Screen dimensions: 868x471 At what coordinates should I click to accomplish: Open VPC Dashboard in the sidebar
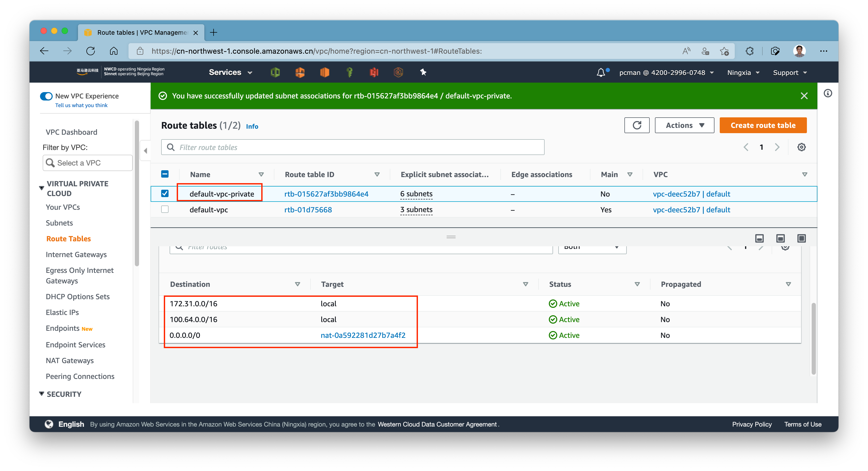(71, 132)
